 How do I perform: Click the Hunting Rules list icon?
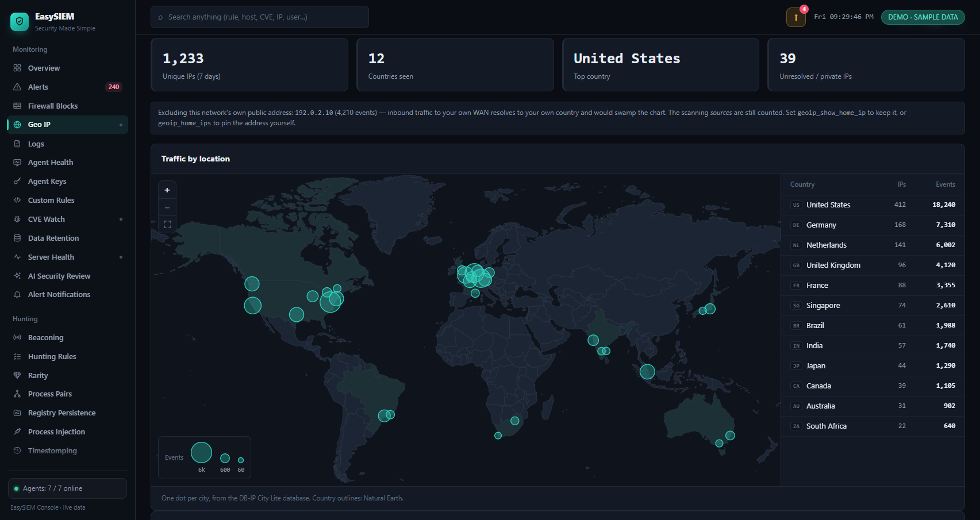pos(17,357)
